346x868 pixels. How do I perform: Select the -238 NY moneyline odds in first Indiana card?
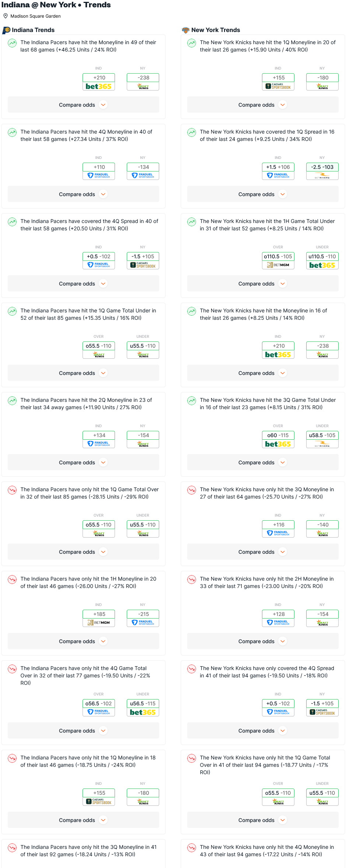point(143,78)
